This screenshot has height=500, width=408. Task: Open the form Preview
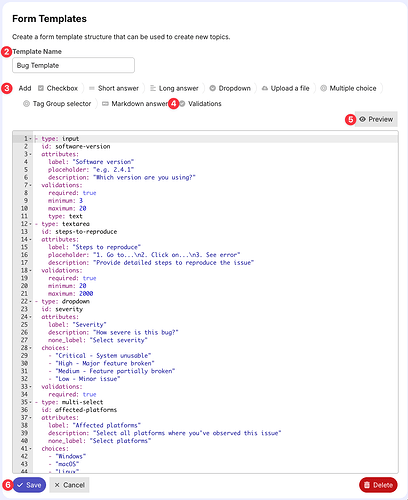pyautogui.click(x=376, y=119)
